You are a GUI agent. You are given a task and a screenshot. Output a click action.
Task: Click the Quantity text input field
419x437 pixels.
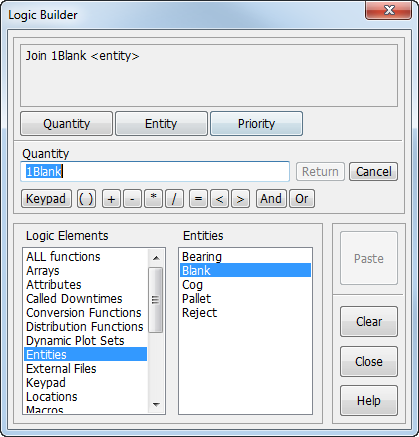(x=155, y=172)
